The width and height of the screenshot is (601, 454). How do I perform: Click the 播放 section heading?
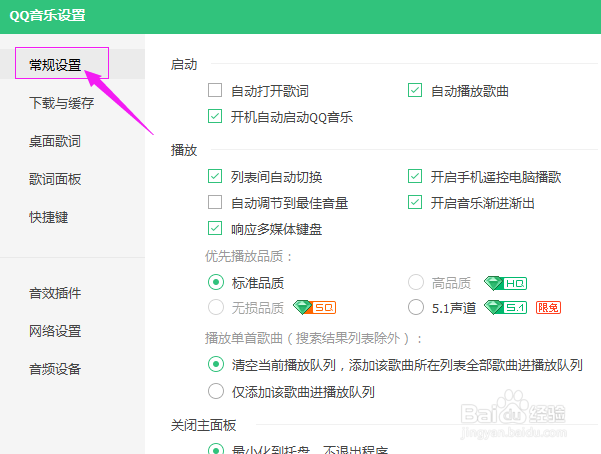click(184, 150)
